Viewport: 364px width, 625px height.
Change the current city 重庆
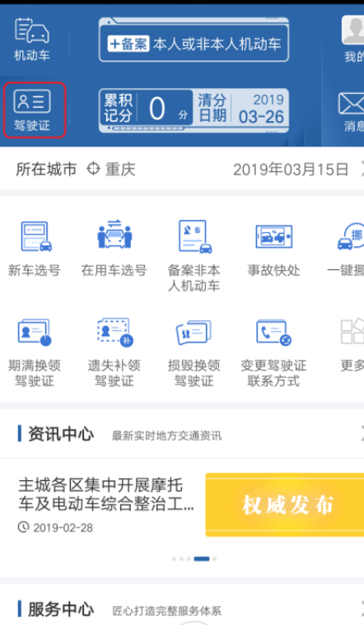120,170
